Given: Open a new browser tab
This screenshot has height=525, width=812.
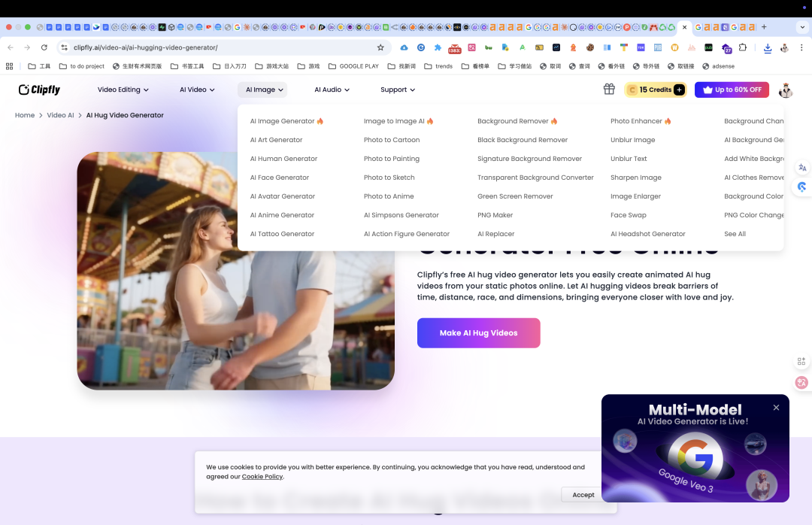Looking at the screenshot, I should click(x=764, y=27).
